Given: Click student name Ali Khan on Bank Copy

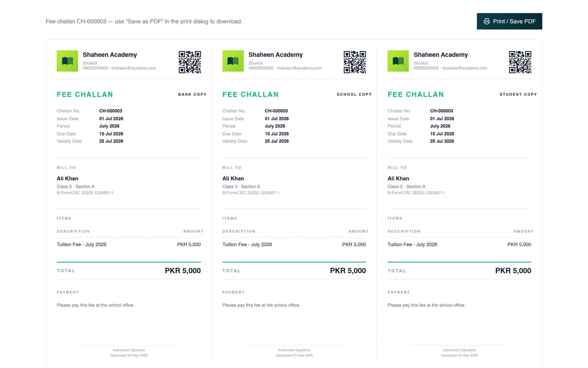Looking at the screenshot, I should [68, 179].
